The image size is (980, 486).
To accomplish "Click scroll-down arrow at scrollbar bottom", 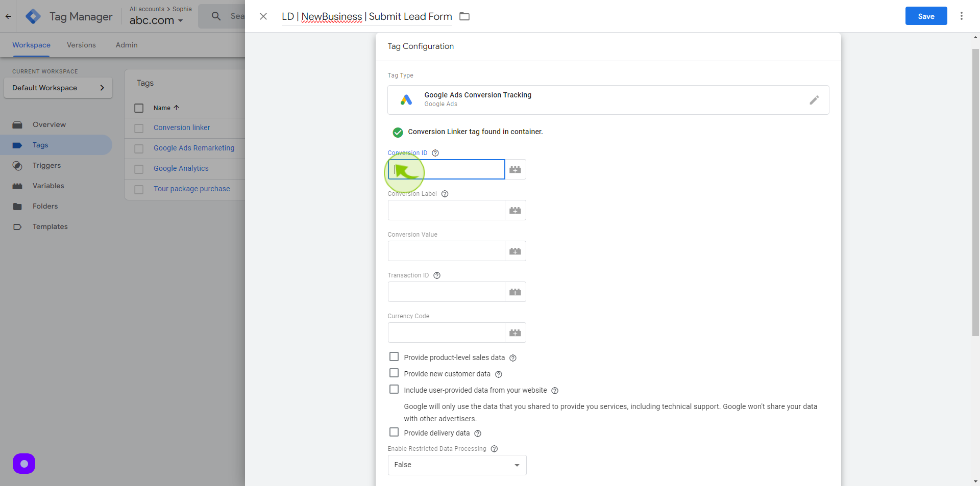I will pos(975,481).
